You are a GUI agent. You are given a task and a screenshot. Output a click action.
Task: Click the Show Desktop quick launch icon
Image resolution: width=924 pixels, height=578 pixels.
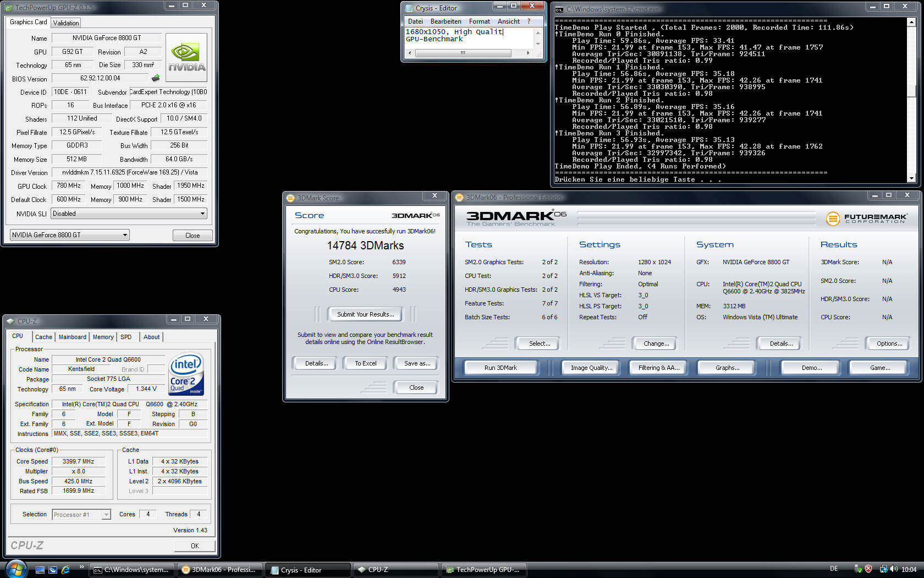click(40, 570)
